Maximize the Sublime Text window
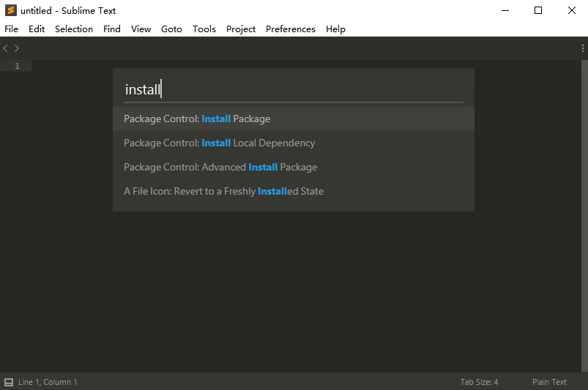The height and width of the screenshot is (390, 588). point(538,10)
